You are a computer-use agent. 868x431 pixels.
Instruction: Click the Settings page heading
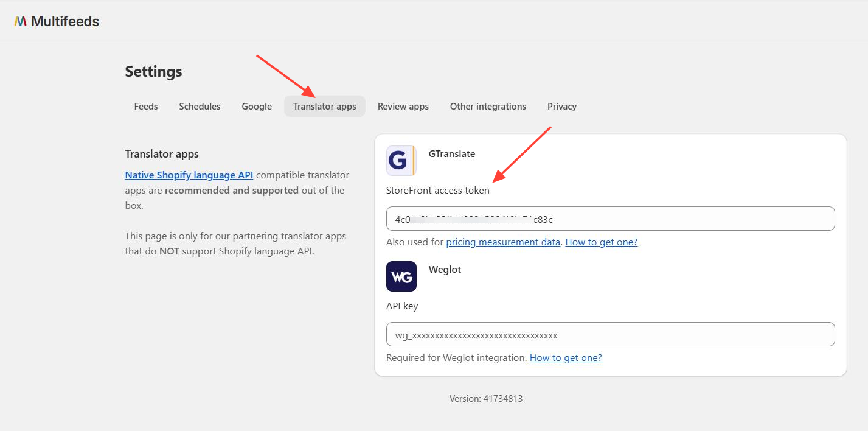pyautogui.click(x=154, y=71)
